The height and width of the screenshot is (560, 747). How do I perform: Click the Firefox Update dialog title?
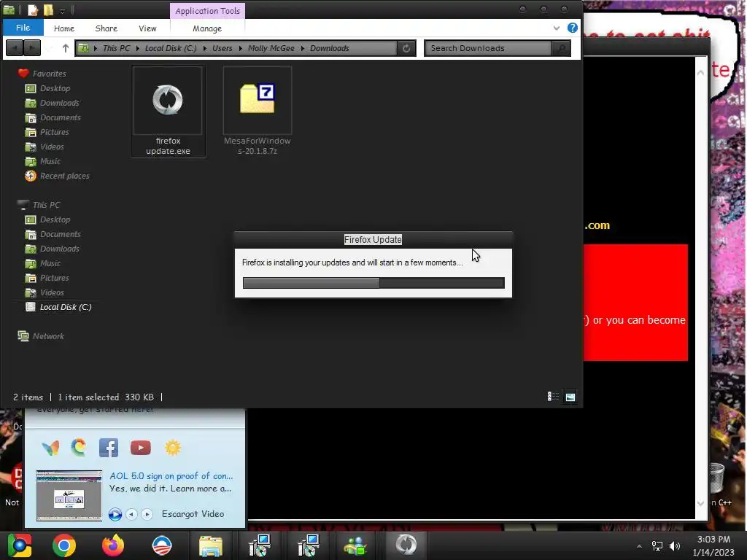373,239
